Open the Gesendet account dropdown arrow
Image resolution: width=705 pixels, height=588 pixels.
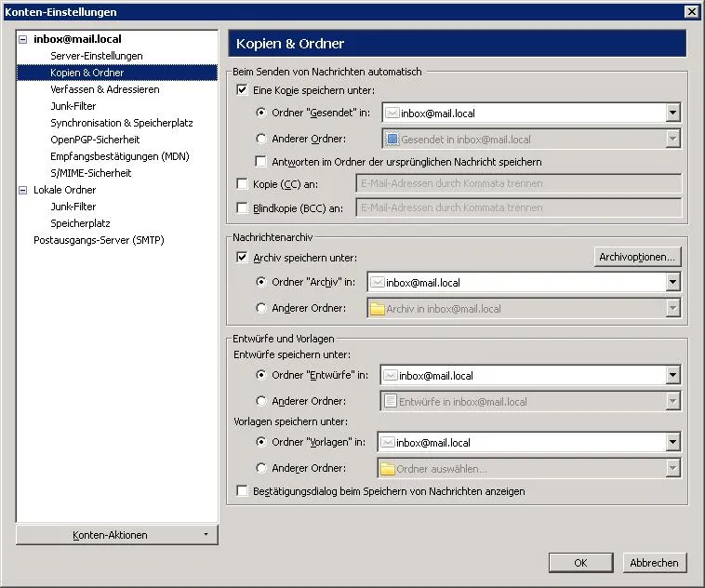click(672, 113)
